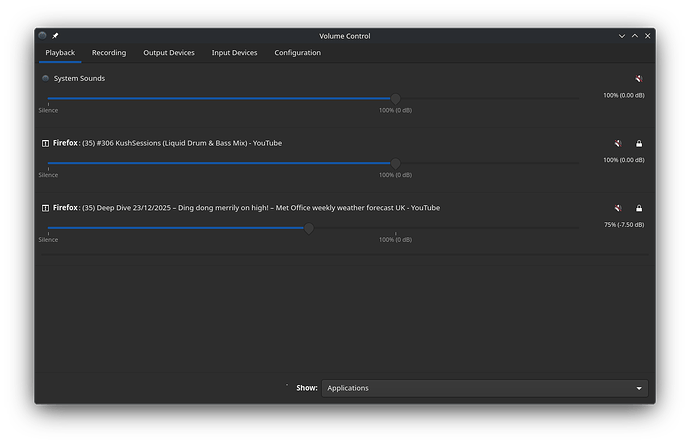Screen dimensions: 690x445
Task: Open the Show Applications dropdown
Action: 484,388
